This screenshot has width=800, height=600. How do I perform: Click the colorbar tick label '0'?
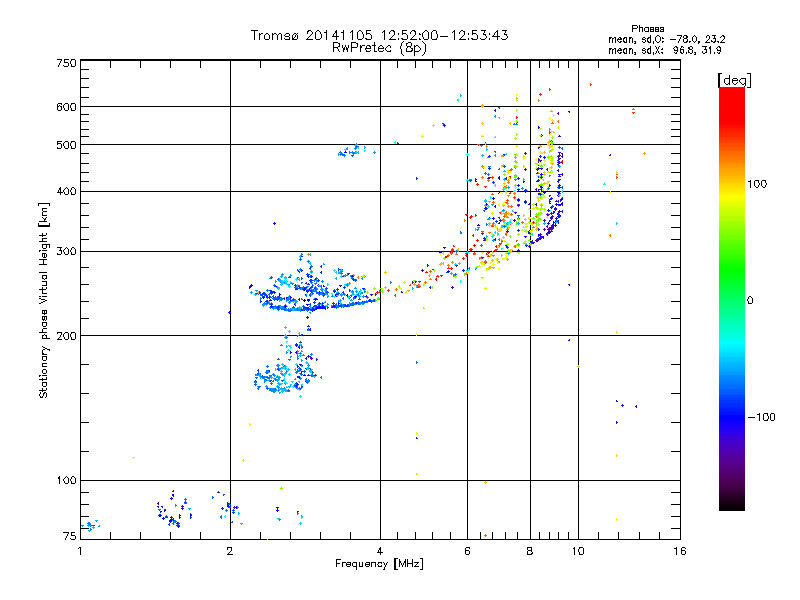tap(750, 301)
